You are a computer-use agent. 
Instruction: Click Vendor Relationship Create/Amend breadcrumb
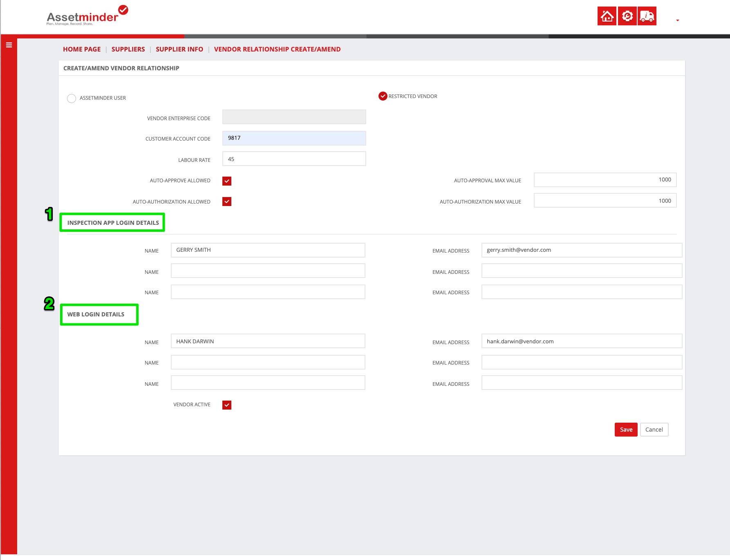point(277,49)
